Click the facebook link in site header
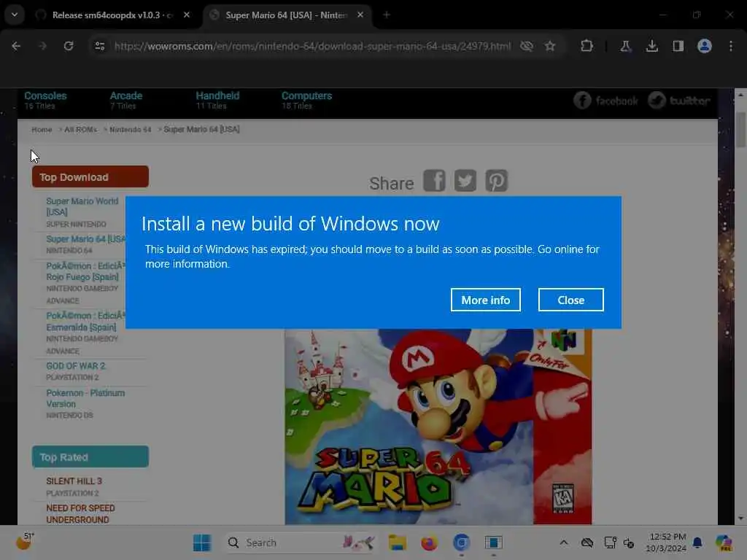Viewport: 747px width, 560px height. click(x=605, y=101)
